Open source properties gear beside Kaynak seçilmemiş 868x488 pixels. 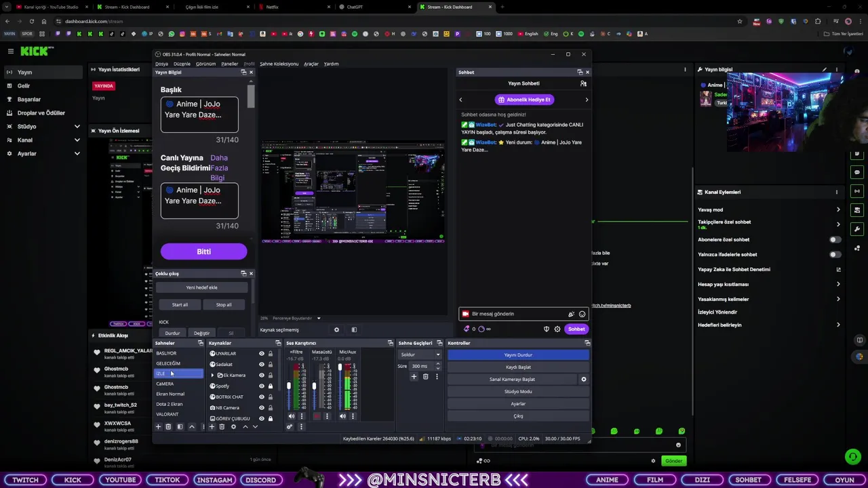(x=336, y=330)
